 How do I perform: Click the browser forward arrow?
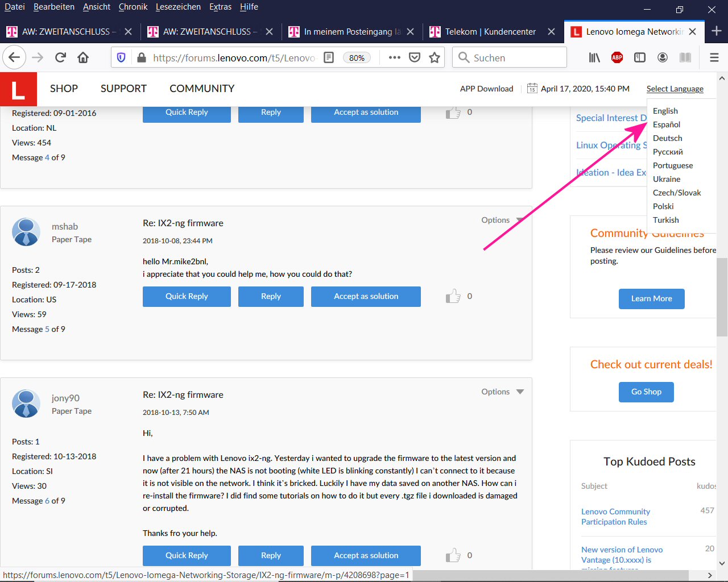pyautogui.click(x=38, y=57)
